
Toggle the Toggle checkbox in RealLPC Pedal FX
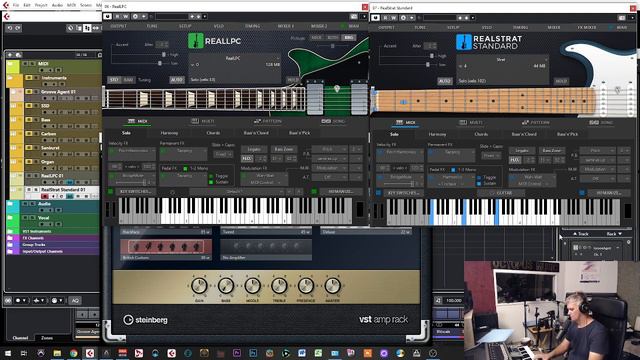coord(211,176)
